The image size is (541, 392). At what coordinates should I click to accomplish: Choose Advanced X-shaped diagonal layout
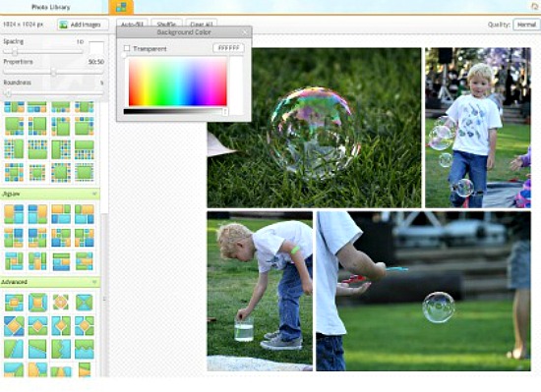85,303
